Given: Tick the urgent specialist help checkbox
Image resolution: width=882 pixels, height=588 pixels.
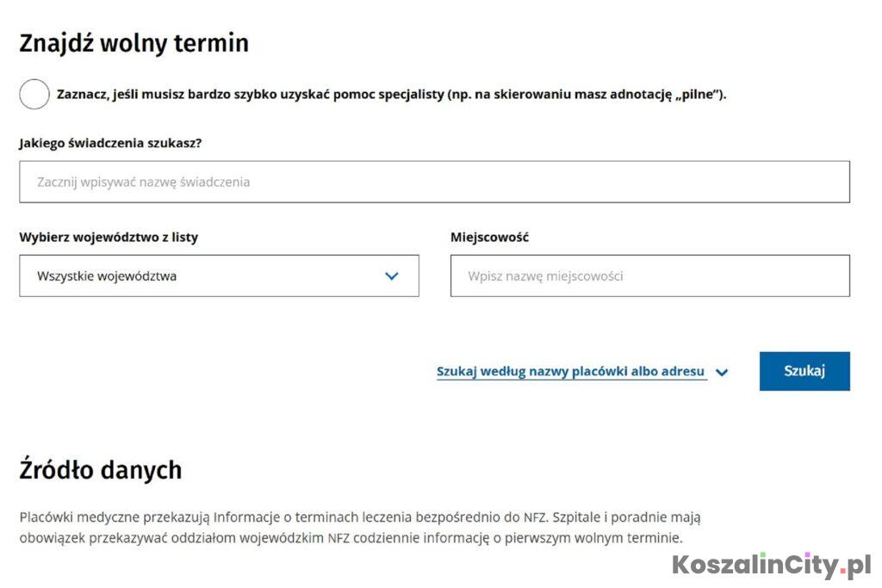Looking at the screenshot, I should [x=34, y=94].
